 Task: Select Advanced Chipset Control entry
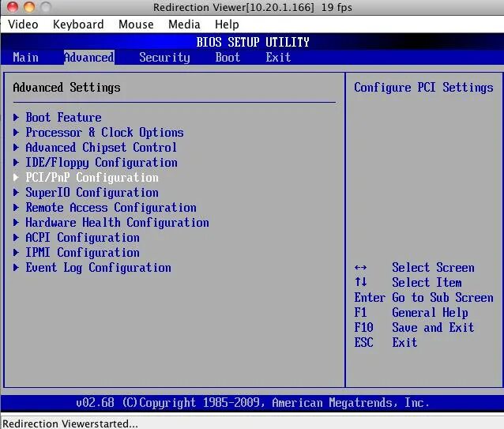(101, 148)
